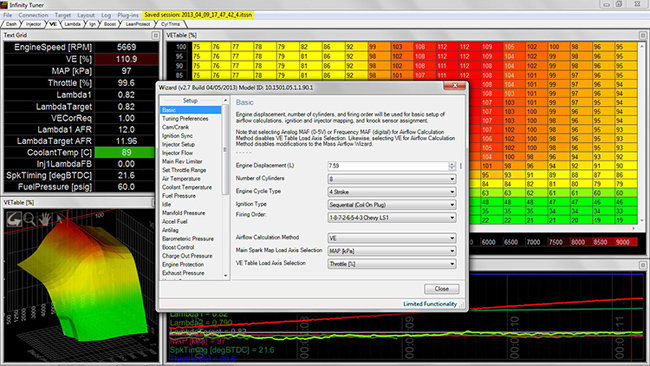Close the Wizard dialog with the red X
Viewport: 650px width, 366px height.
pos(454,86)
